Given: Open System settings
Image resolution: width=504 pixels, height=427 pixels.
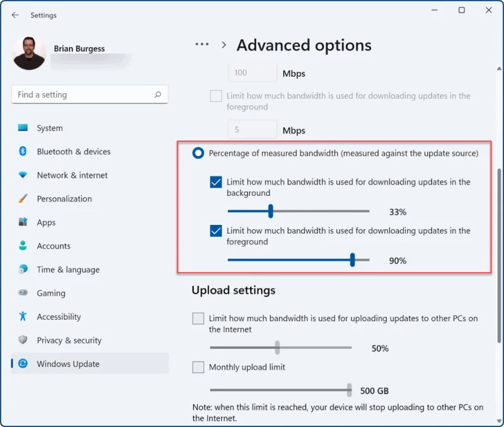Looking at the screenshot, I should (90, 128).
